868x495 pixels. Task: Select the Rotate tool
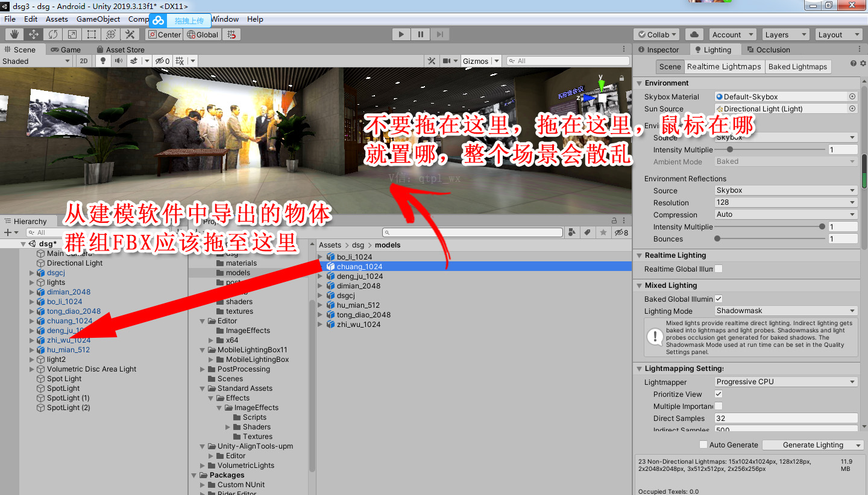[53, 34]
